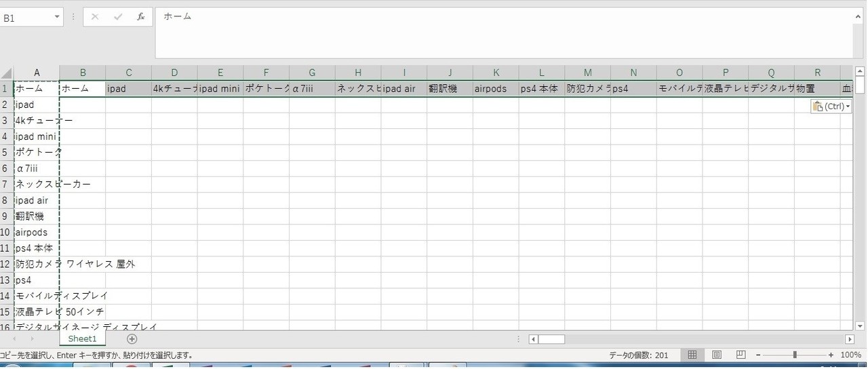Select row 1 header
The width and height of the screenshot is (868, 369).
pos(7,89)
